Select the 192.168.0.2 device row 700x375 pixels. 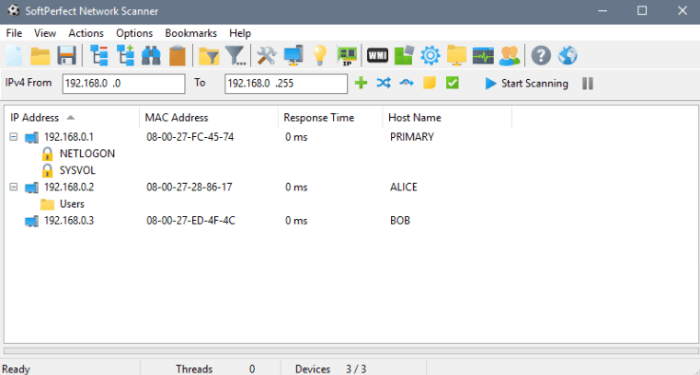350,187
